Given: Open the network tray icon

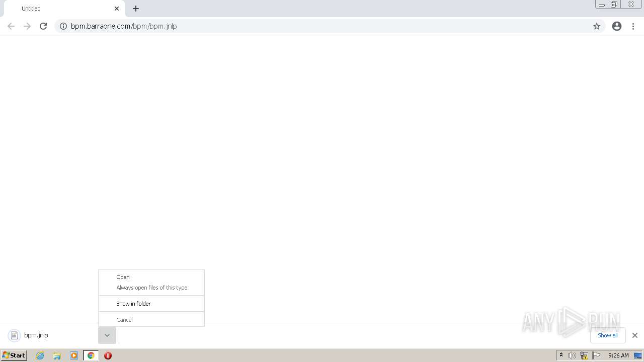Looking at the screenshot, I should tap(584, 355).
